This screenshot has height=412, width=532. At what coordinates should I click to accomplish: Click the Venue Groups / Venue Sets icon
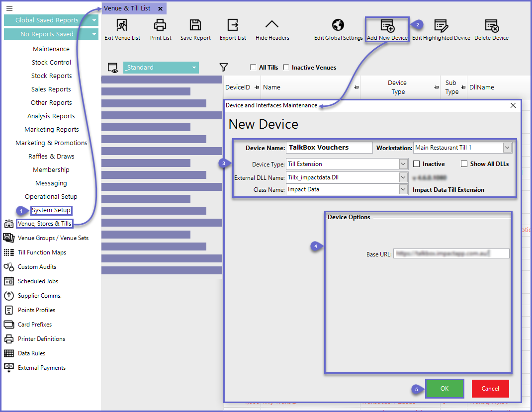(x=9, y=238)
